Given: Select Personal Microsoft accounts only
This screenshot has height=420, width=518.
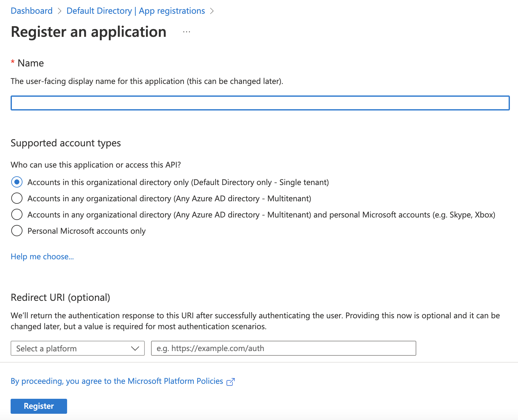Looking at the screenshot, I should 17,231.
